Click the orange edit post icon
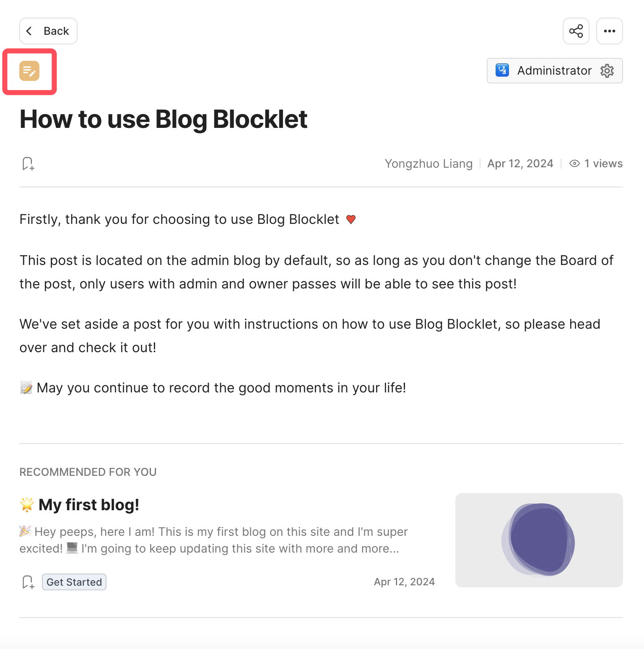 coord(29,71)
